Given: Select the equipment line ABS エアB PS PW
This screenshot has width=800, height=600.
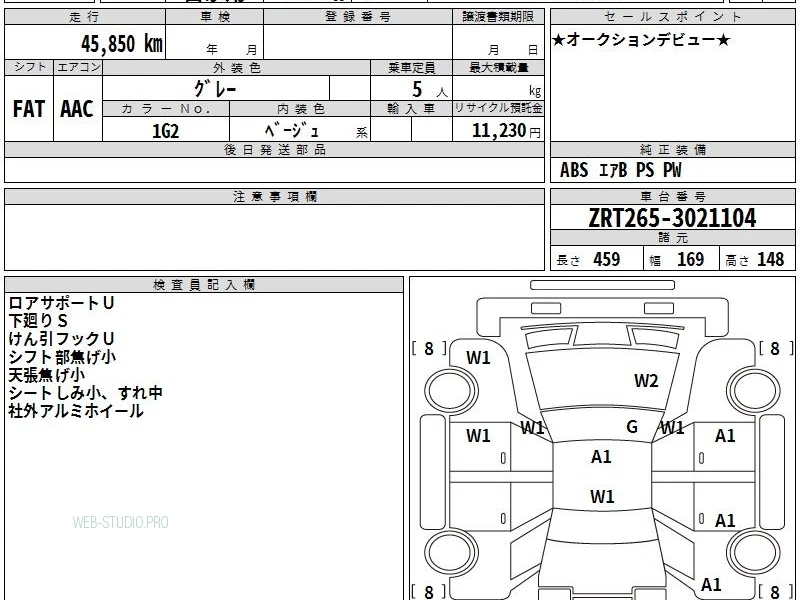Looking at the screenshot, I should coord(620,170).
